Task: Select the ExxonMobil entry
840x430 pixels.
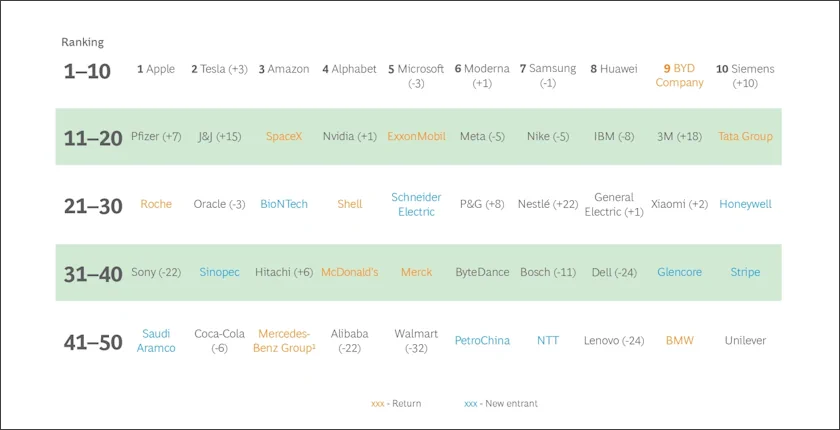Action: point(416,136)
